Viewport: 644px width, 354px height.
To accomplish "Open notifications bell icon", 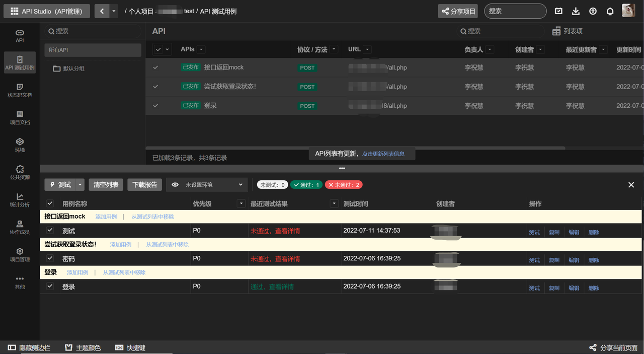I will [610, 11].
